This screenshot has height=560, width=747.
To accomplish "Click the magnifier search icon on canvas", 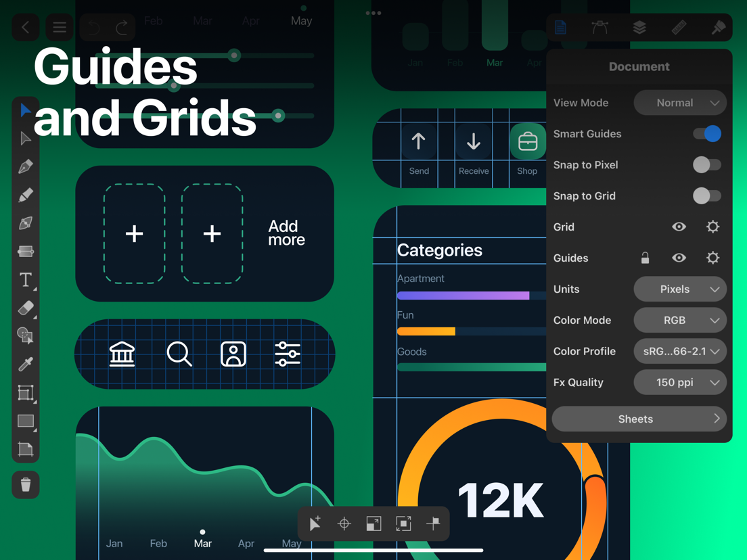I will pos(179,354).
